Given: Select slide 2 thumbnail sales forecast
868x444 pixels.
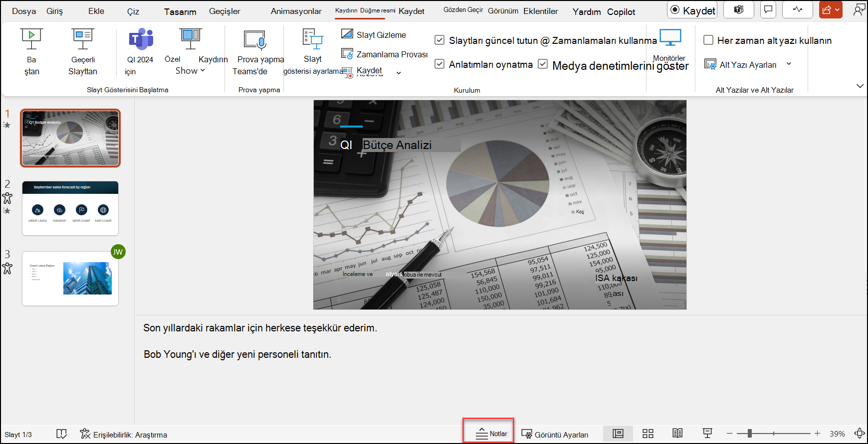Looking at the screenshot, I should pos(70,208).
